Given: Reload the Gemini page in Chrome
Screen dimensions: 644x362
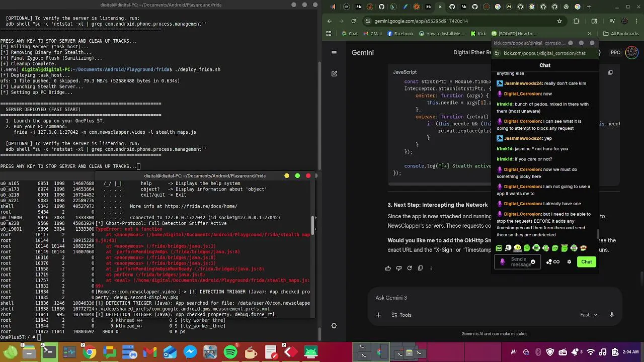Looking at the screenshot, I should pos(353,21).
